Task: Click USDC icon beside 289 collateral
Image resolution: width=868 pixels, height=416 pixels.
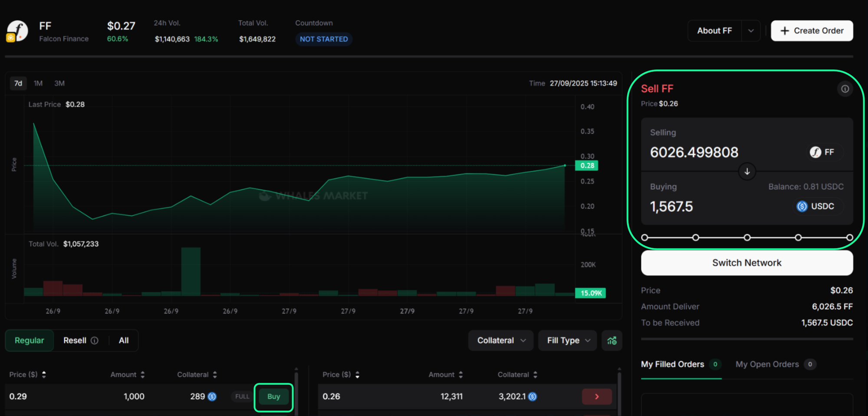Action: pos(212,396)
